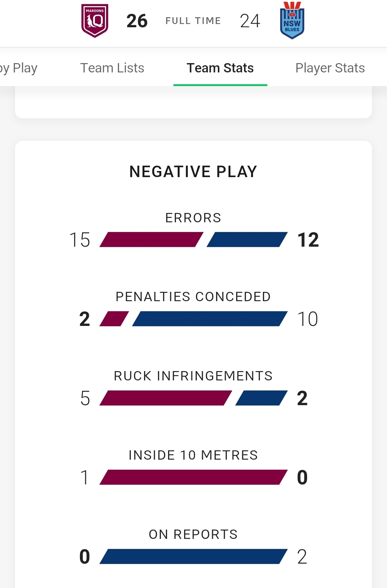Tap the Blues score of 24
The image size is (387, 588).
(x=250, y=21)
